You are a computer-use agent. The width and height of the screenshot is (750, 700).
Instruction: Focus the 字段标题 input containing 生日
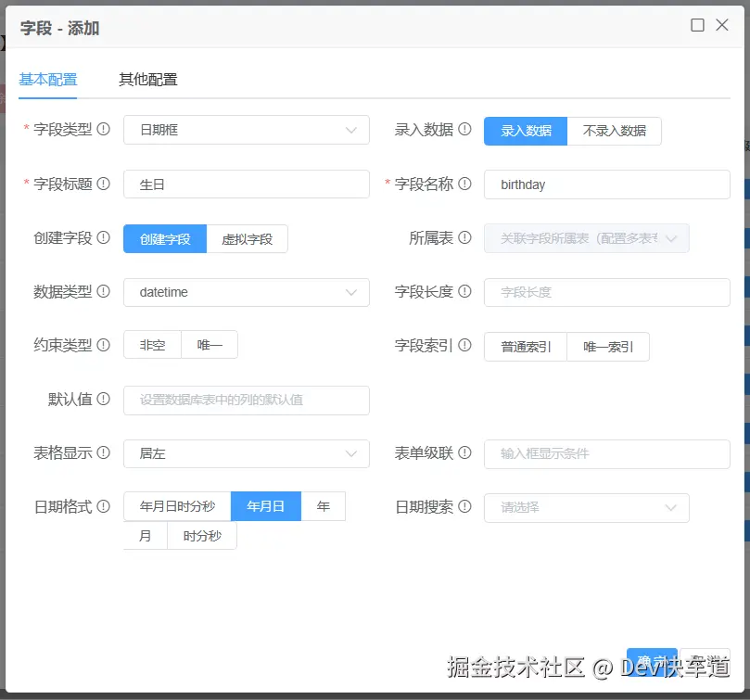coord(247,185)
